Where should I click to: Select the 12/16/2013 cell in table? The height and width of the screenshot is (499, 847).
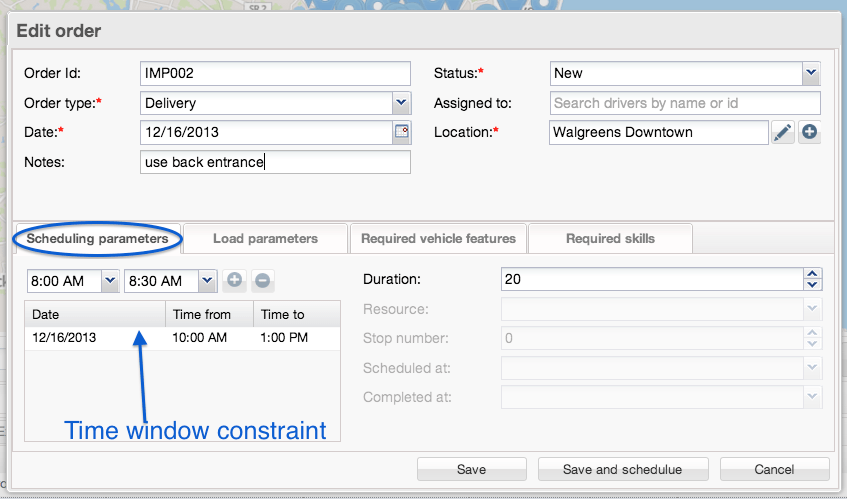95,338
